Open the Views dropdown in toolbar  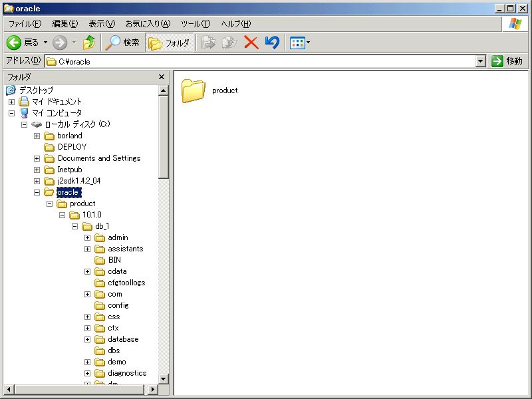(x=300, y=43)
